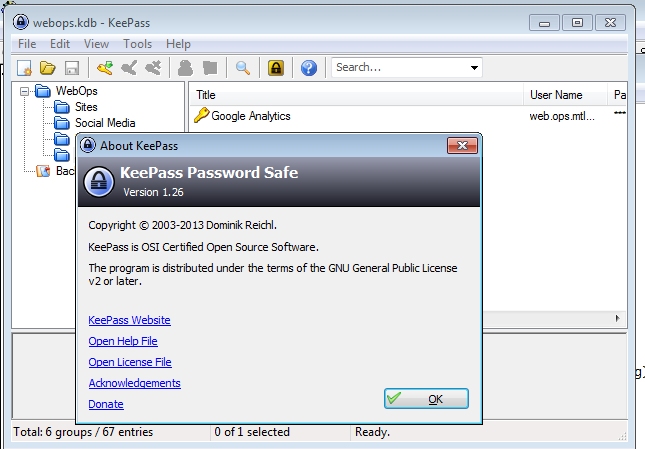This screenshot has width=645, height=449.
Task: Open the Tools menu
Action: [138, 44]
